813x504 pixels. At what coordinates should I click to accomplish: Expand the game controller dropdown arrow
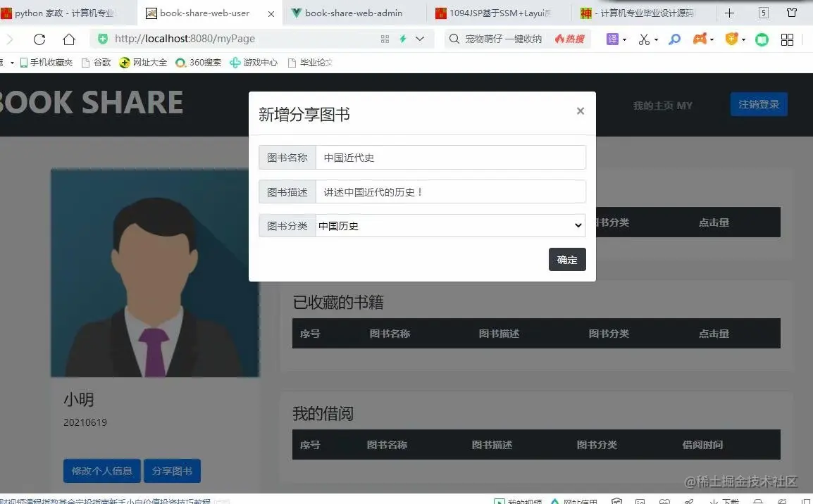click(712, 39)
